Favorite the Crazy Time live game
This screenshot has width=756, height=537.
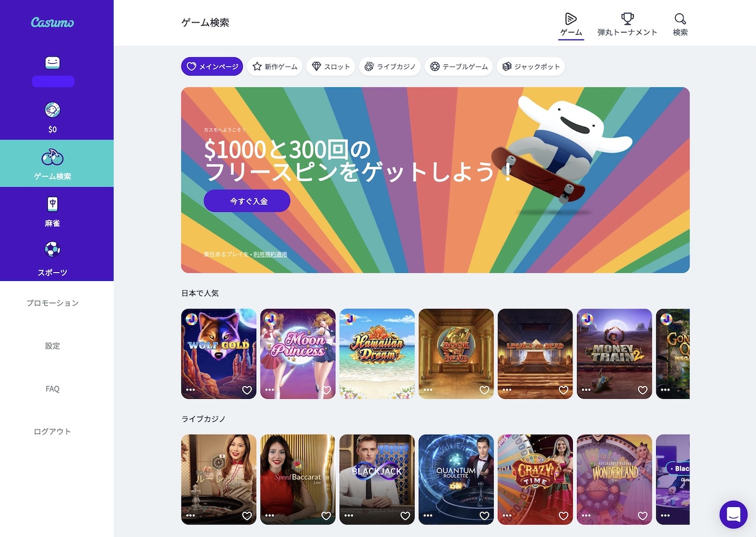[x=563, y=515]
